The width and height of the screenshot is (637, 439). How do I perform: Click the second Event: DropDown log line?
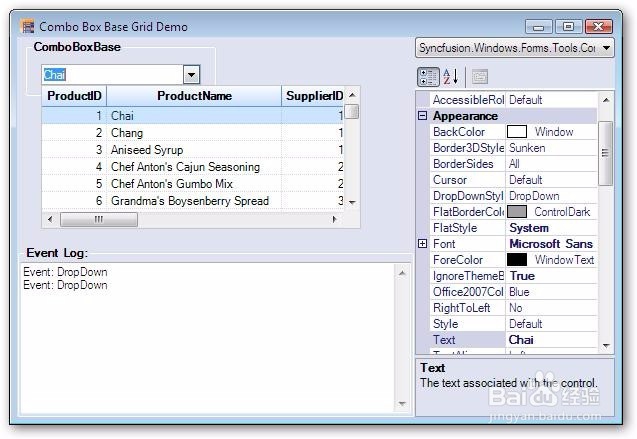click(65, 285)
